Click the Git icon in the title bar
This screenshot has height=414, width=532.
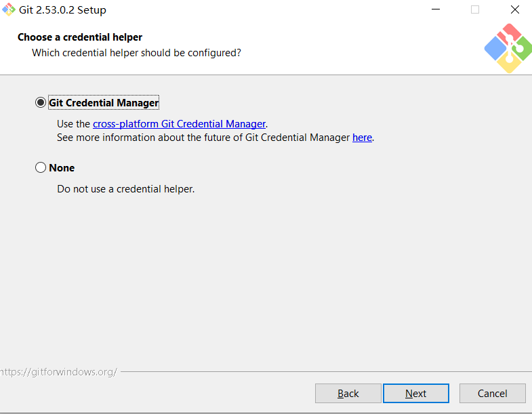9,10
